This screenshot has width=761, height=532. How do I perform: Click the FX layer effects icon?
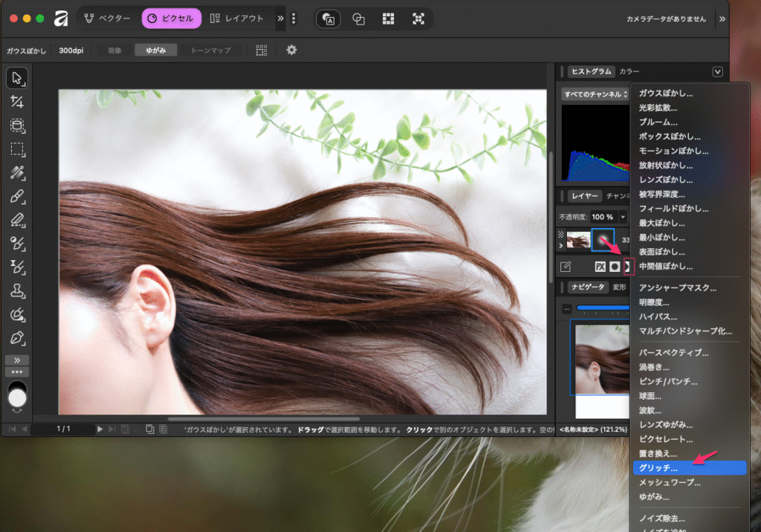600,267
